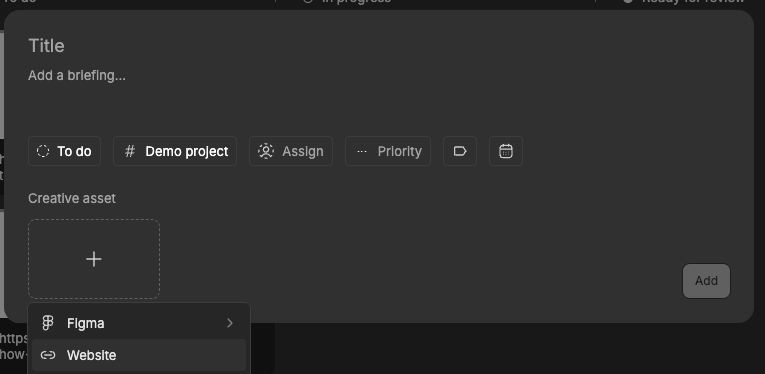Click the hash icon beside Demo project
Viewport: 765px width, 374px height.
130,151
